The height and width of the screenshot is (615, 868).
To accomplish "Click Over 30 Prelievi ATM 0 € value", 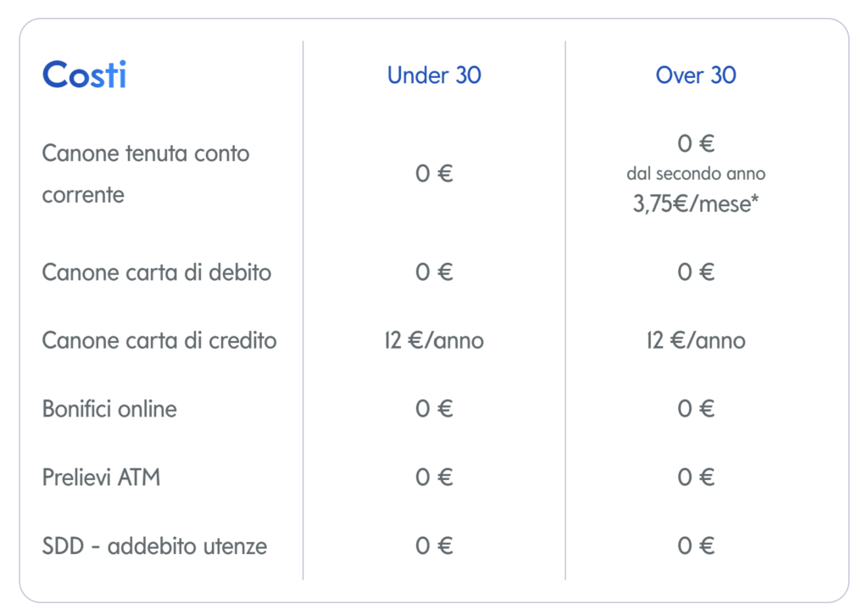I will point(696,478).
